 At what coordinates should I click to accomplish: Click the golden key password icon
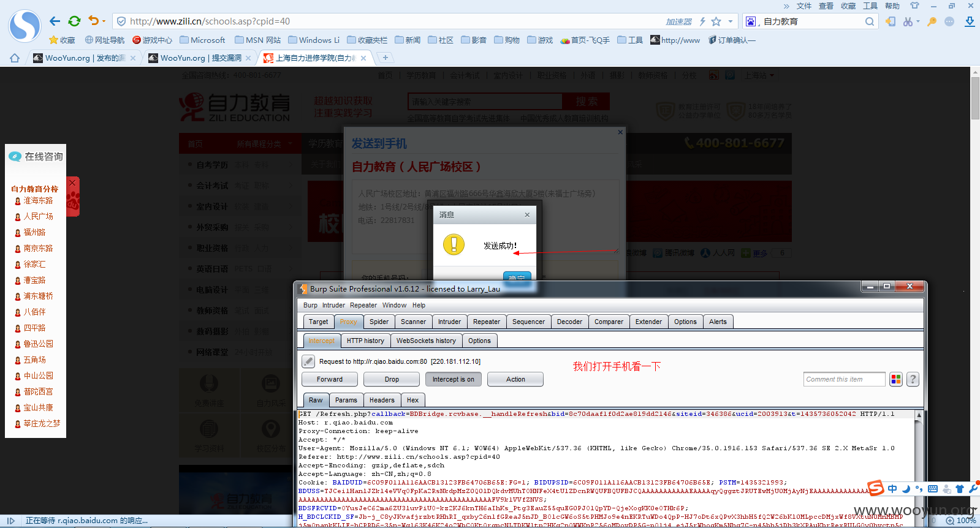932,21
